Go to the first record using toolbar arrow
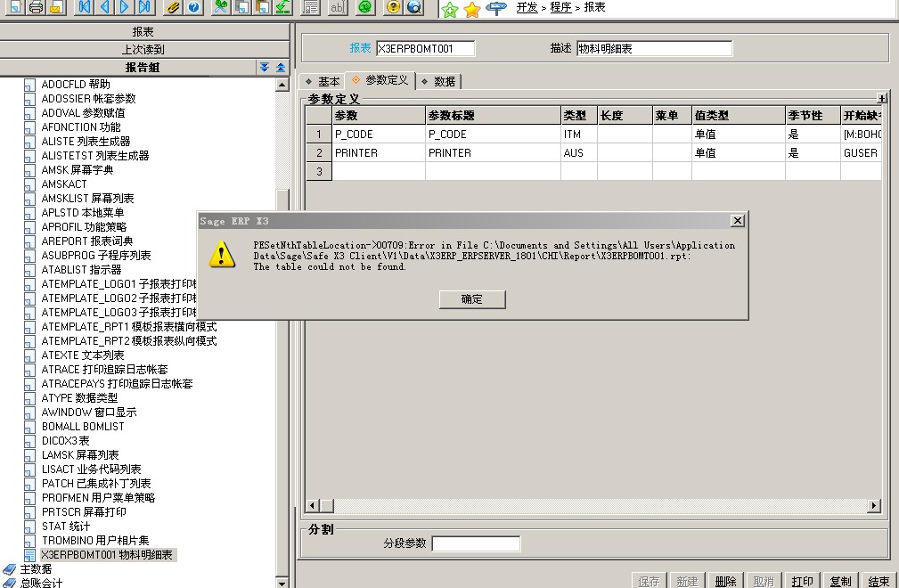Viewport: 899px width, 588px height. click(86, 8)
